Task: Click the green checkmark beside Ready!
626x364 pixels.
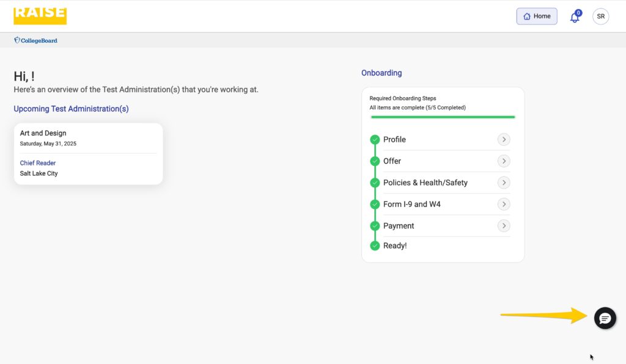Action: coord(375,246)
